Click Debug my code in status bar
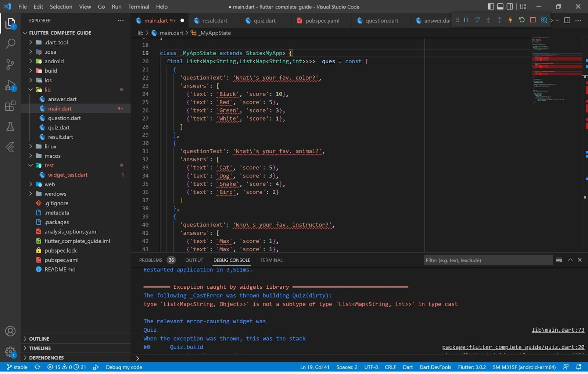Image resolution: width=588 pixels, height=374 pixels. tap(124, 367)
